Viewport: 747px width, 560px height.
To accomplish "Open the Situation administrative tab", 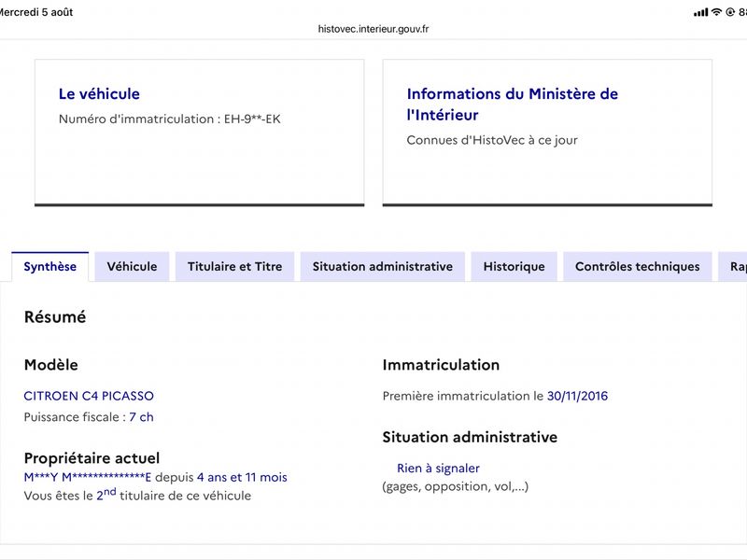I will (x=383, y=267).
